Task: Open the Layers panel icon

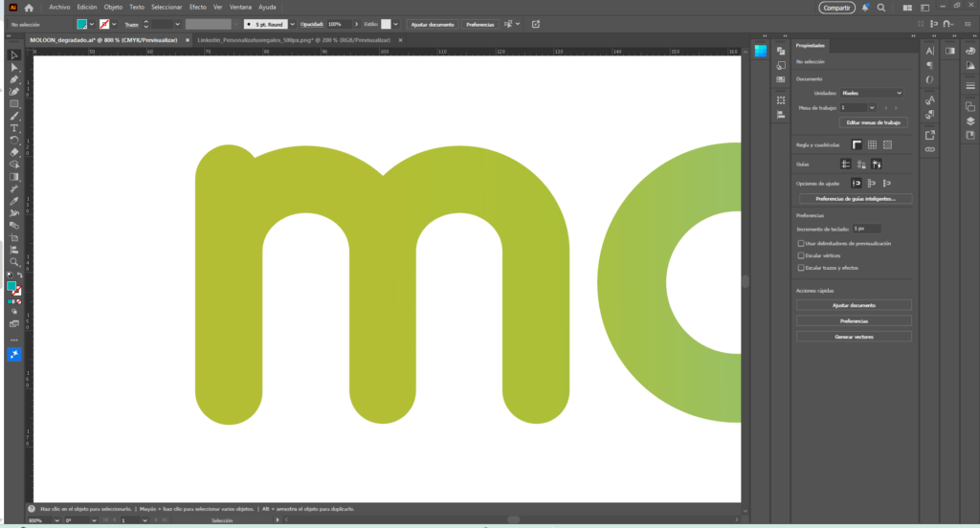Action: 970,121
